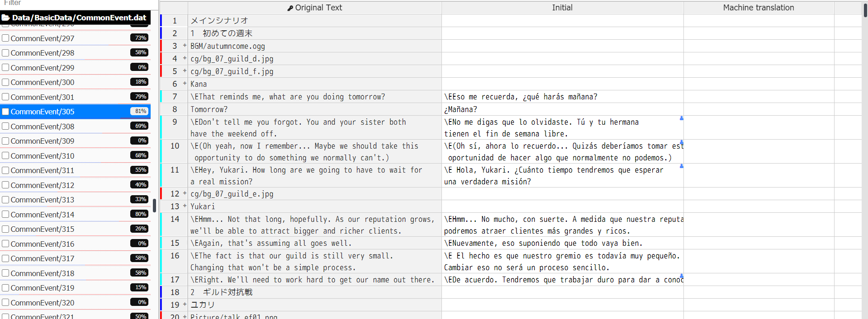Open the CommonEvent/301 file entry
This screenshot has height=319, width=868.
tap(43, 97)
